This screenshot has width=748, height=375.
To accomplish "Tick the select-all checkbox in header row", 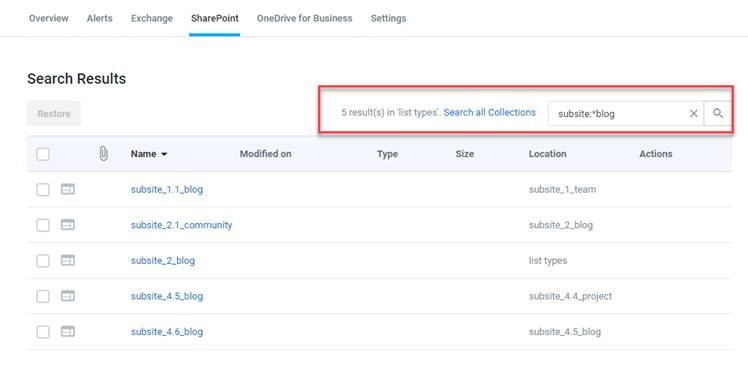I will coord(43,154).
